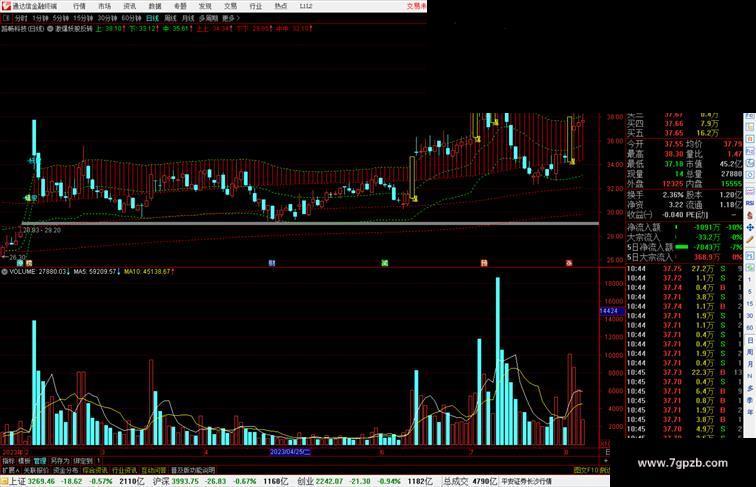Image resolution: width=756 pixels, height=487 pixels.
Task: Click the 通达信 app logo icon
Action: [6, 6]
